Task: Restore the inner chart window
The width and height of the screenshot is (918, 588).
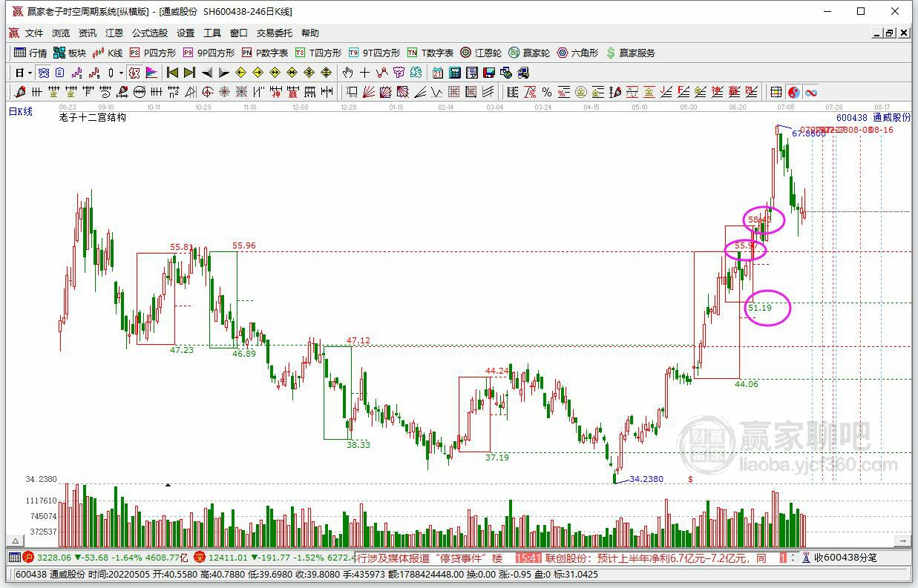Action: tap(889, 33)
